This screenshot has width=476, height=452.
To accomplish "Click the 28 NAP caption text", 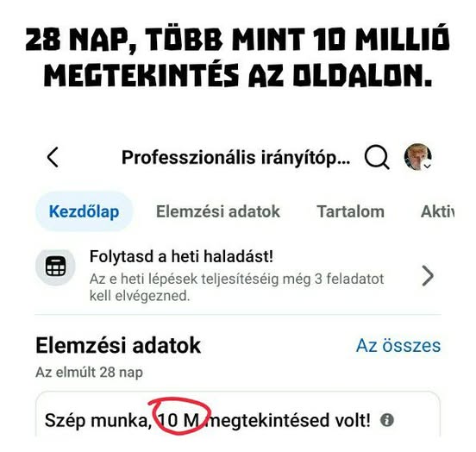I will pyautogui.click(x=78, y=41).
